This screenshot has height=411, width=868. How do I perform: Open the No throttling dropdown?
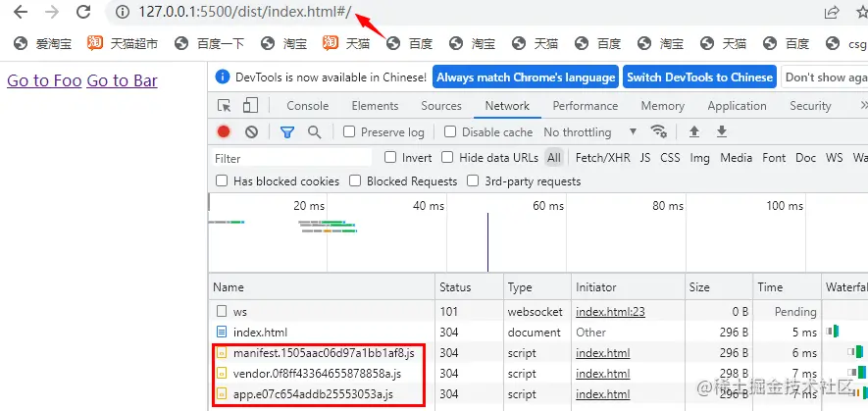(x=590, y=131)
